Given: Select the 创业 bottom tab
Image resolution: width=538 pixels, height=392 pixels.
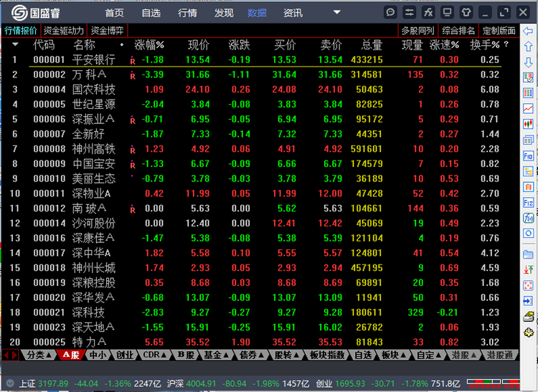Looking at the screenshot, I should tap(125, 355).
